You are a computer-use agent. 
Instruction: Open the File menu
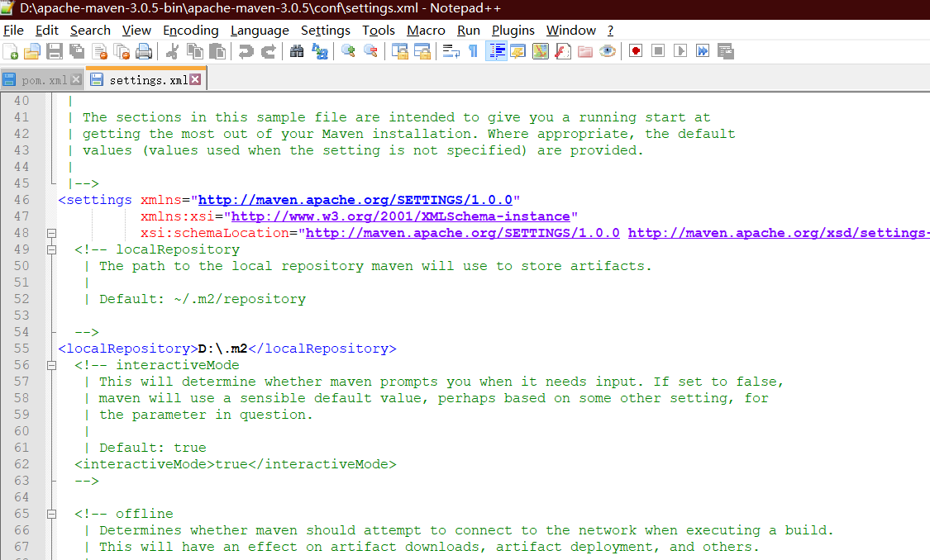click(14, 31)
